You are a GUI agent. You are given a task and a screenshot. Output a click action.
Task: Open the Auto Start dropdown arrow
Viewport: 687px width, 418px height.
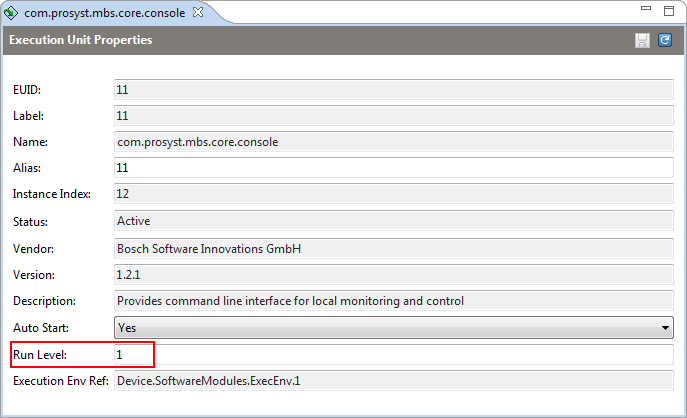pyautogui.click(x=665, y=328)
